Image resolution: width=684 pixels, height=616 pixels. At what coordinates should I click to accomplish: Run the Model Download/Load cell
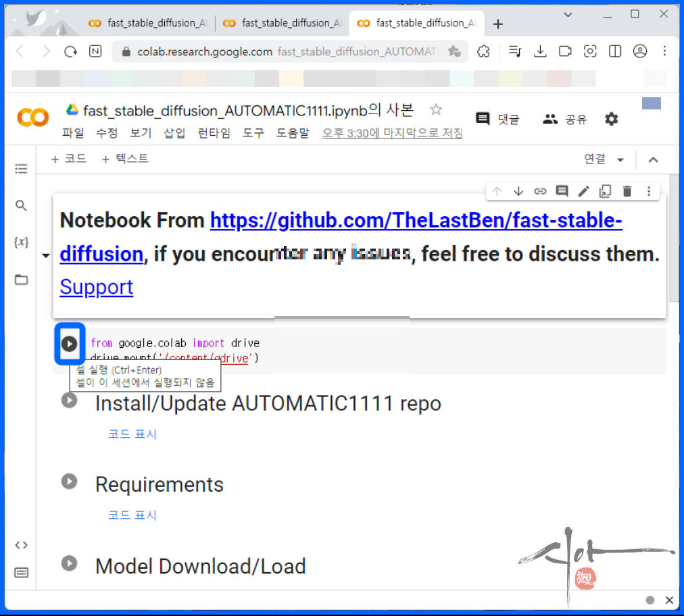tap(70, 563)
